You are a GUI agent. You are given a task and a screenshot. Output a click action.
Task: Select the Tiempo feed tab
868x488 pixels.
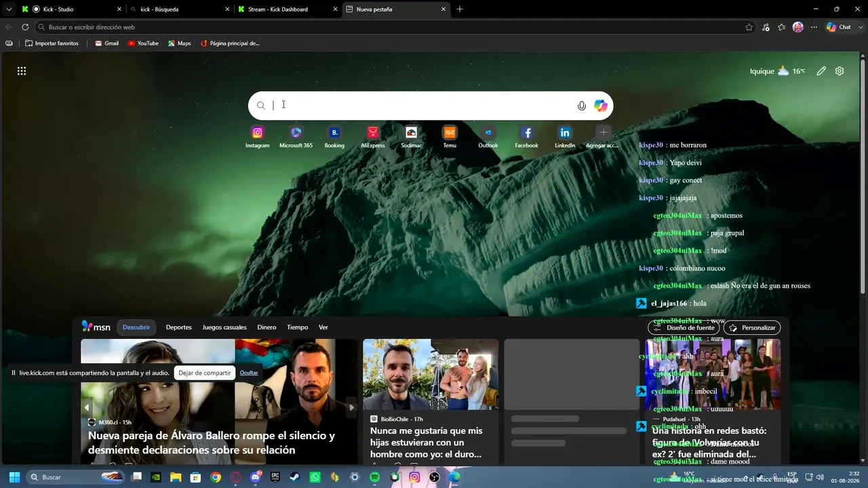pyautogui.click(x=297, y=327)
